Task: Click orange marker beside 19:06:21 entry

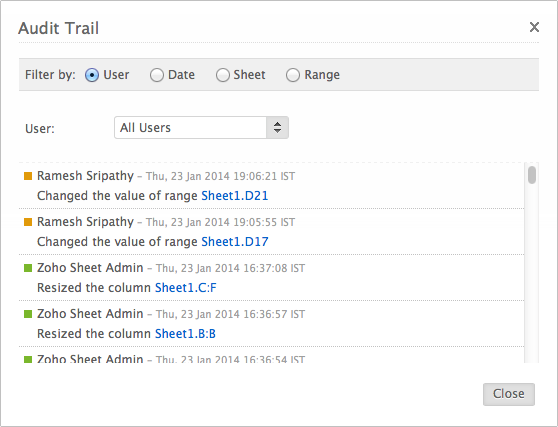Action: [x=28, y=176]
